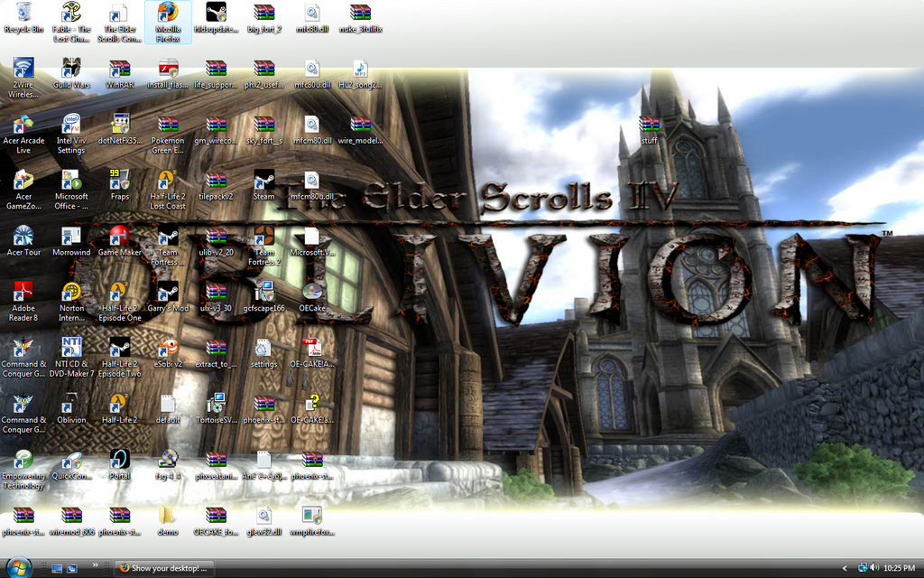Open the hldsupdate Steam tool icon
The width and height of the screenshot is (924, 578).
point(217,18)
